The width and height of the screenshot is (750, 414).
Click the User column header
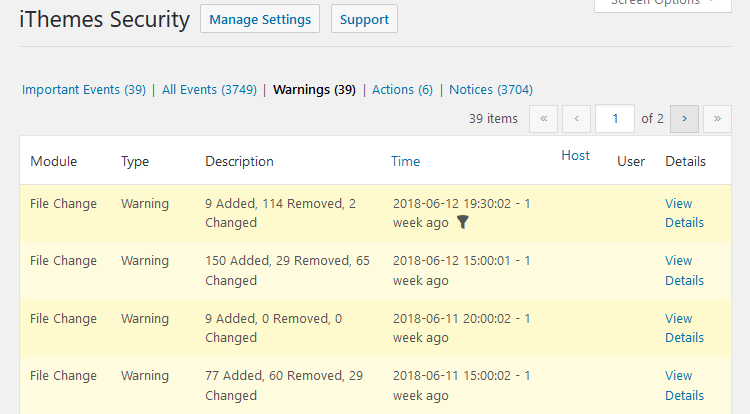tap(631, 162)
